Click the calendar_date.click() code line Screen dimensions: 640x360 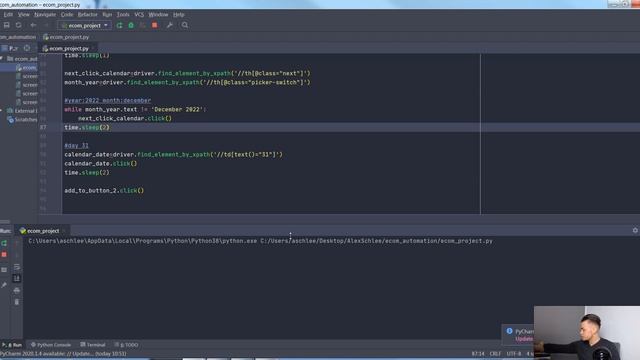(x=101, y=164)
